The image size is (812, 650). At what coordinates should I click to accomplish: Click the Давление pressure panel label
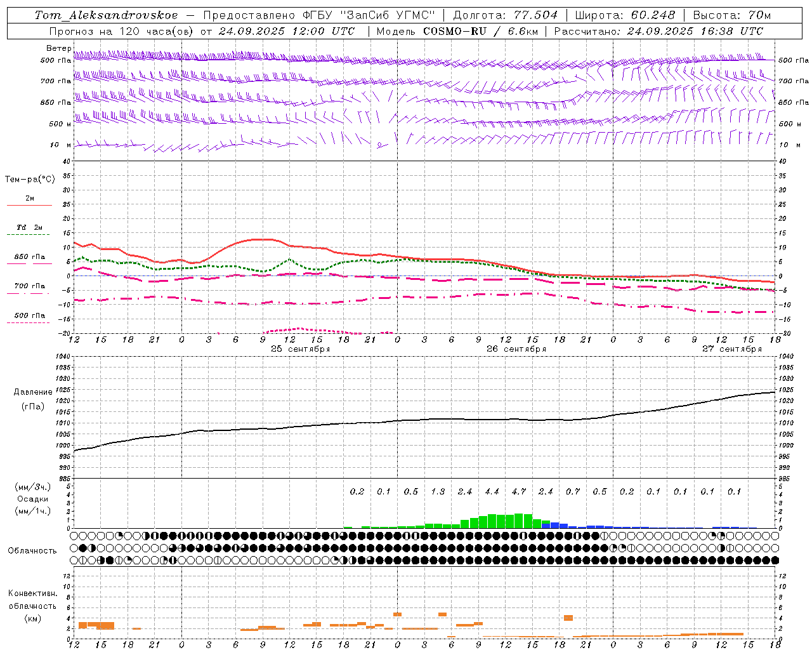[x=33, y=392]
